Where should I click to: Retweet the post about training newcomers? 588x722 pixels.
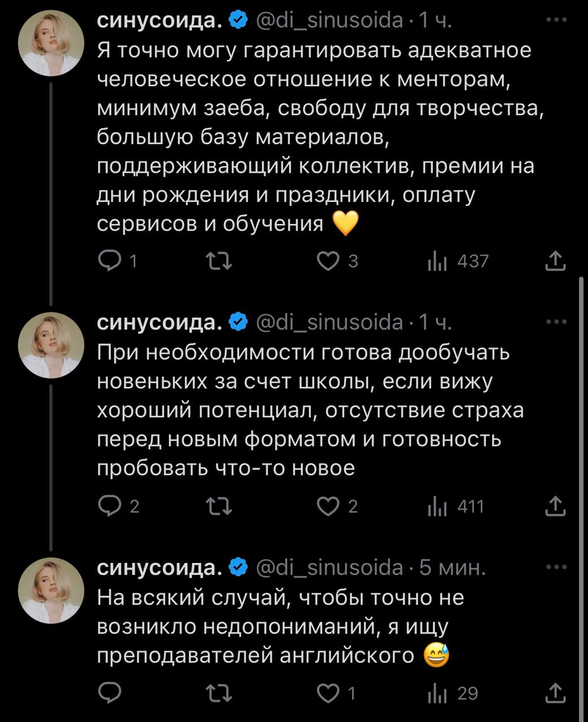coord(218,507)
